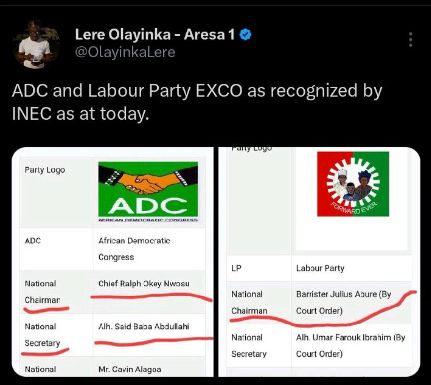Click the Labour Party red-green logo
Viewport: 431px width, 385px height.
(353, 184)
